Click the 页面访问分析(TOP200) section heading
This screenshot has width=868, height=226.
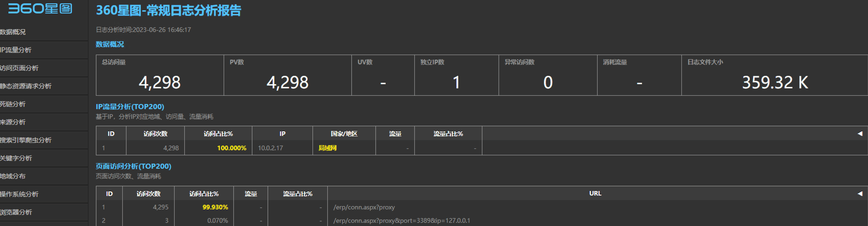pyautogui.click(x=133, y=166)
